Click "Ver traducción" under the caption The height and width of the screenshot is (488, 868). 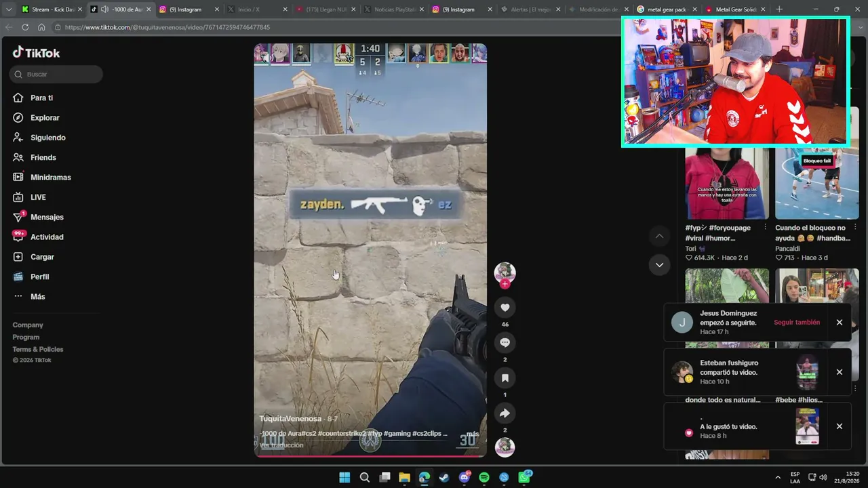click(282, 445)
